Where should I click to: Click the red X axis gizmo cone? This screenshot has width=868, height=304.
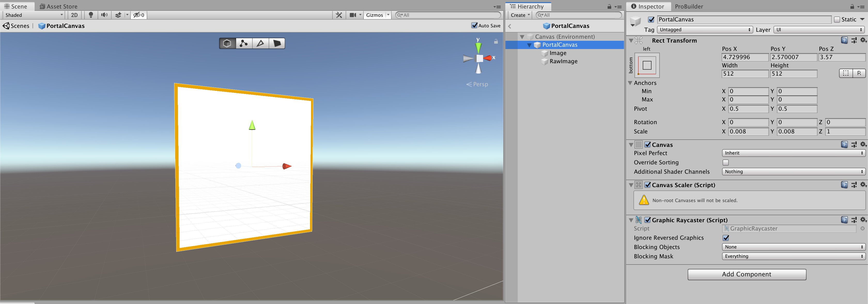point(487,58)
